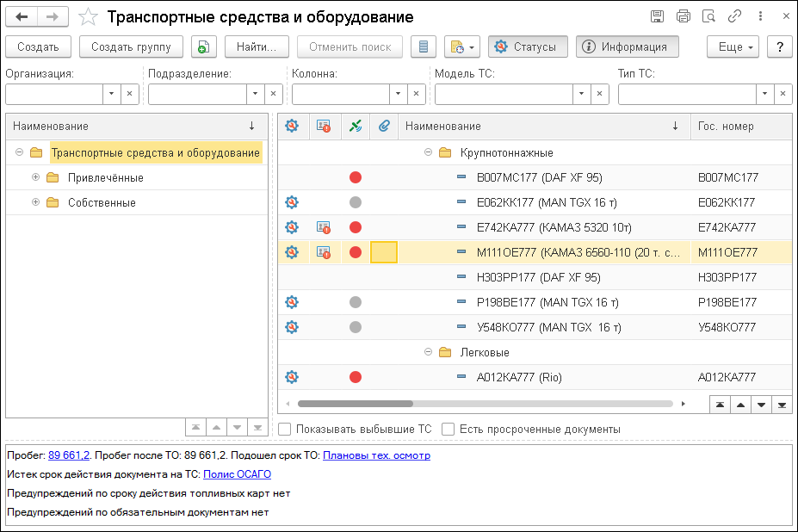Screen dimensions: 798x532
Task: Open the Еще menu
Action: click(733, 46)
